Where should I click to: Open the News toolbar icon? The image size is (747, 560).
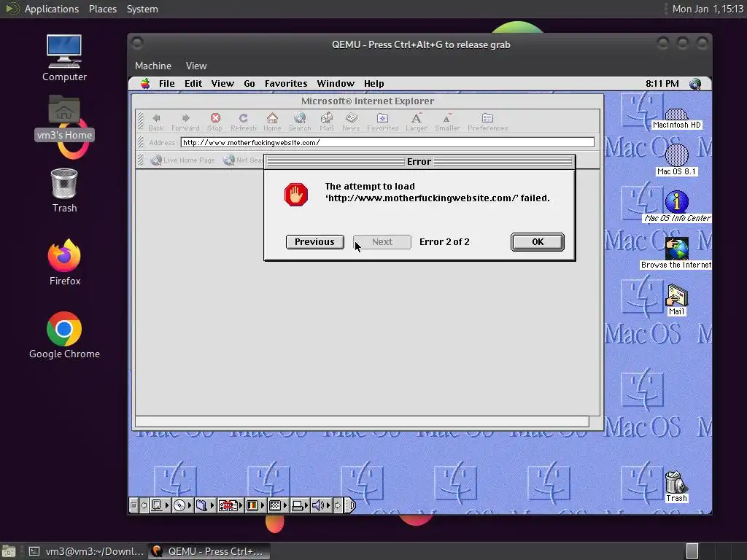pos(352,117)
